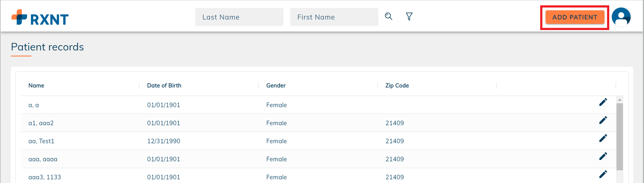Edit patient aa, Test1 record
The width and height of the screenshot is (644, 183).
(x=603, y=138)
